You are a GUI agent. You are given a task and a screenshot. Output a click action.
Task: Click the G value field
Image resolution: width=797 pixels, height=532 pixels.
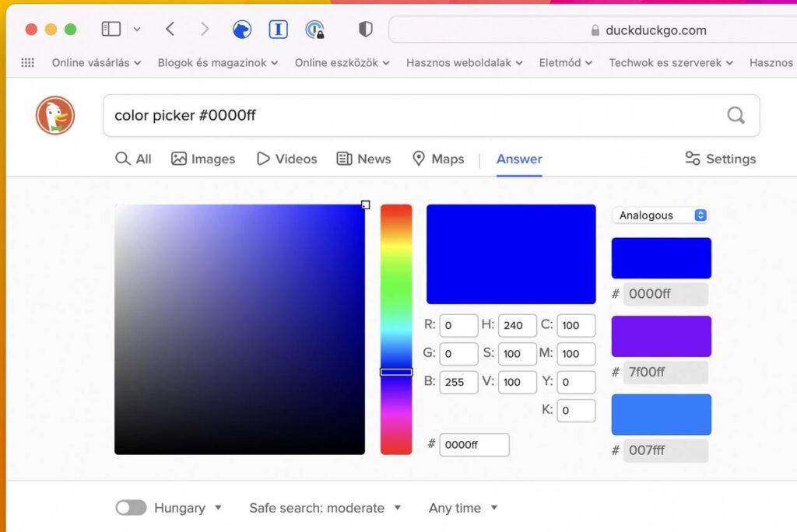pos(458,354)
